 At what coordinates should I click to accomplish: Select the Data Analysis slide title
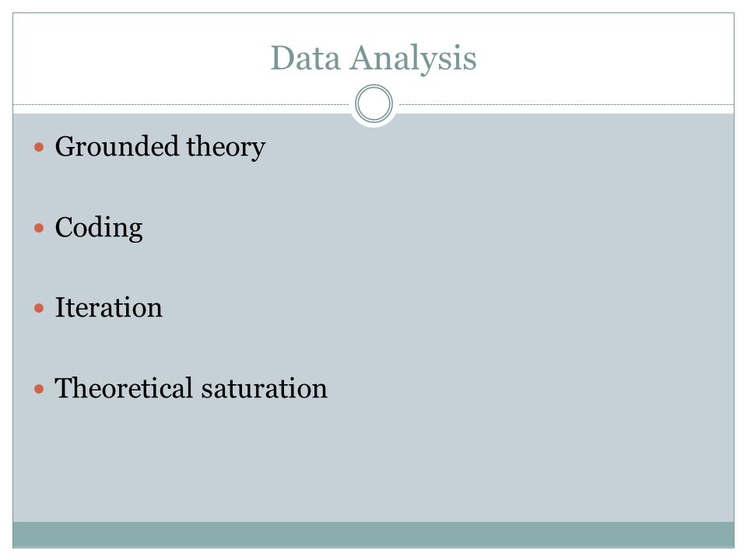[373, 58]
